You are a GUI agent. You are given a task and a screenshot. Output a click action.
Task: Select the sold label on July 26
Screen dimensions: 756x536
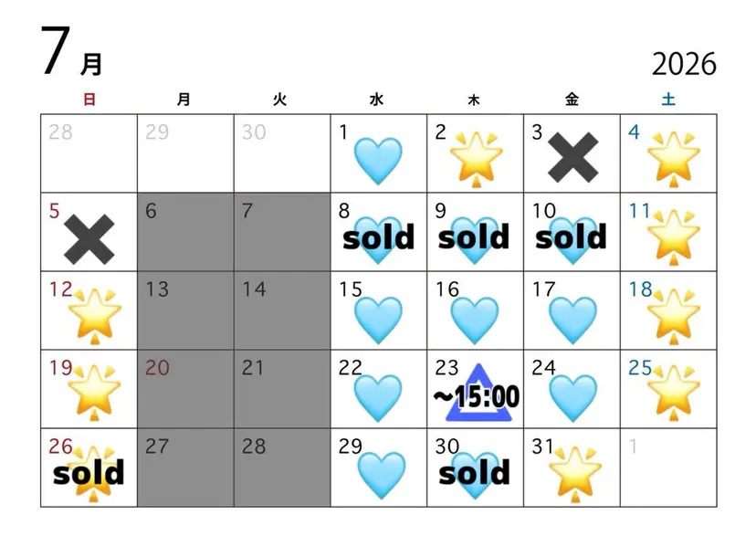coord(89,473)
